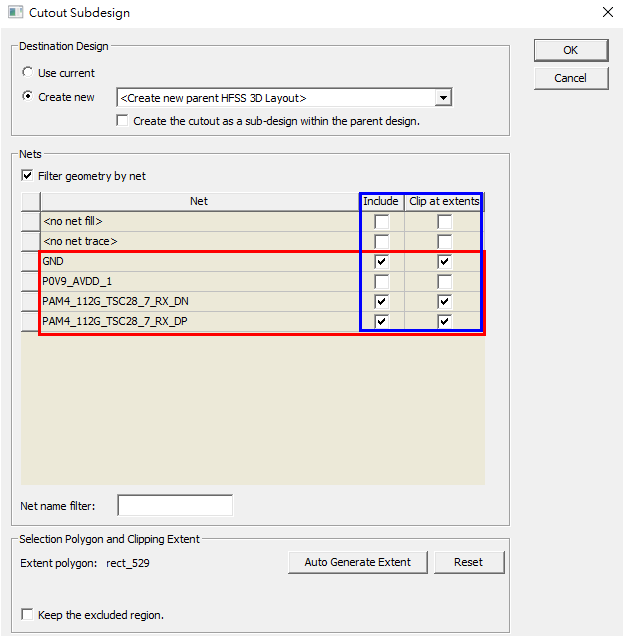The image size is (626, 636).
Task: Select the Use current radio button
Action: point(28,73)
